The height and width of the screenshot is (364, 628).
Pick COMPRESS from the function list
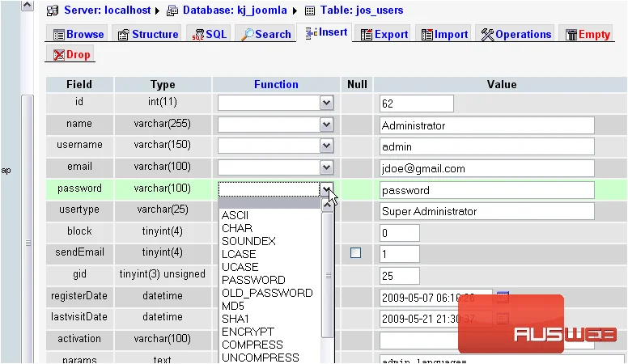[271, 345]
